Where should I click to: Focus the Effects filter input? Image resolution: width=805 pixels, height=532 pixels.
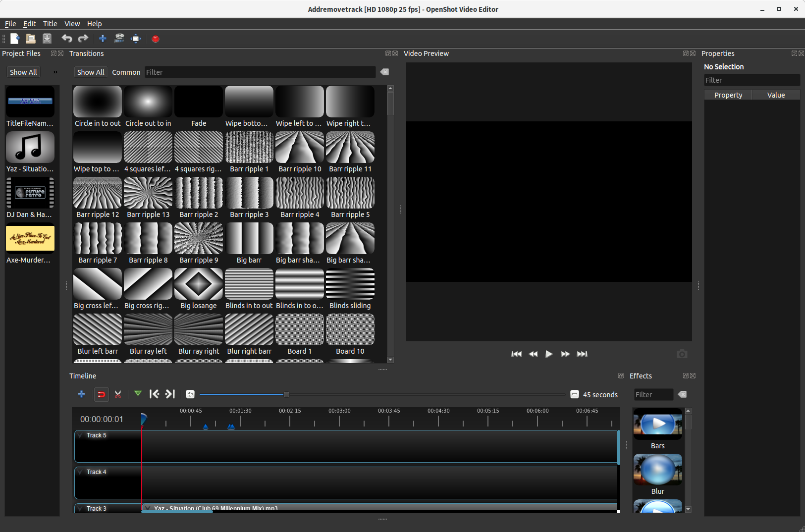tap(653, 395)
